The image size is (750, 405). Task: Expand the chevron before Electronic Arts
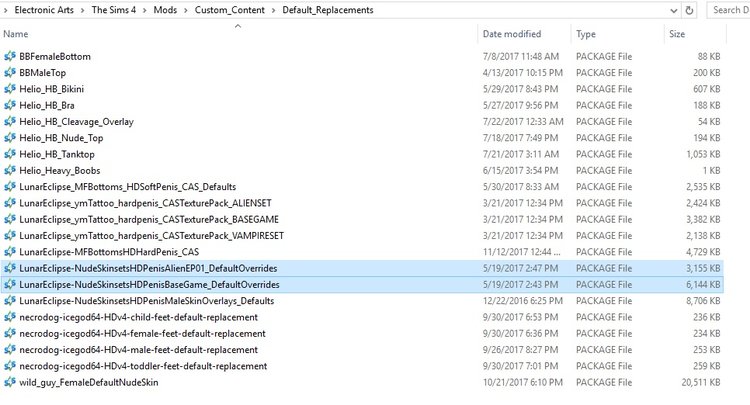(x=5, y=10)
